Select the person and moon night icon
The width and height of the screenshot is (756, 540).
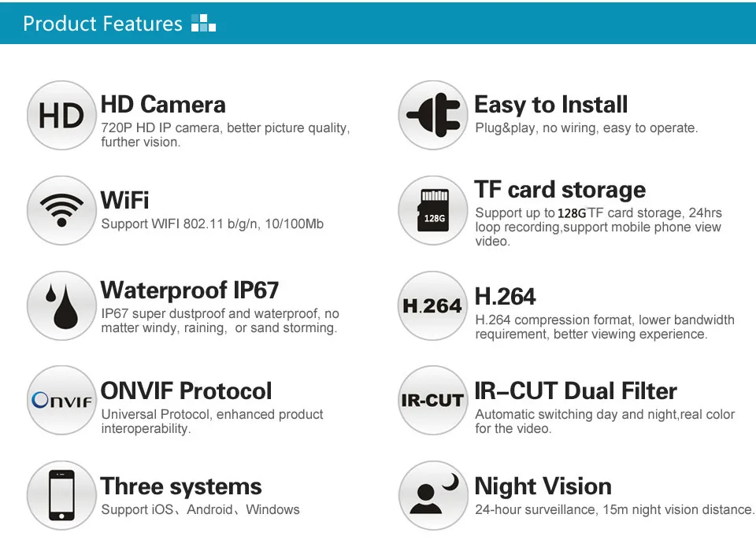(433, 495)
